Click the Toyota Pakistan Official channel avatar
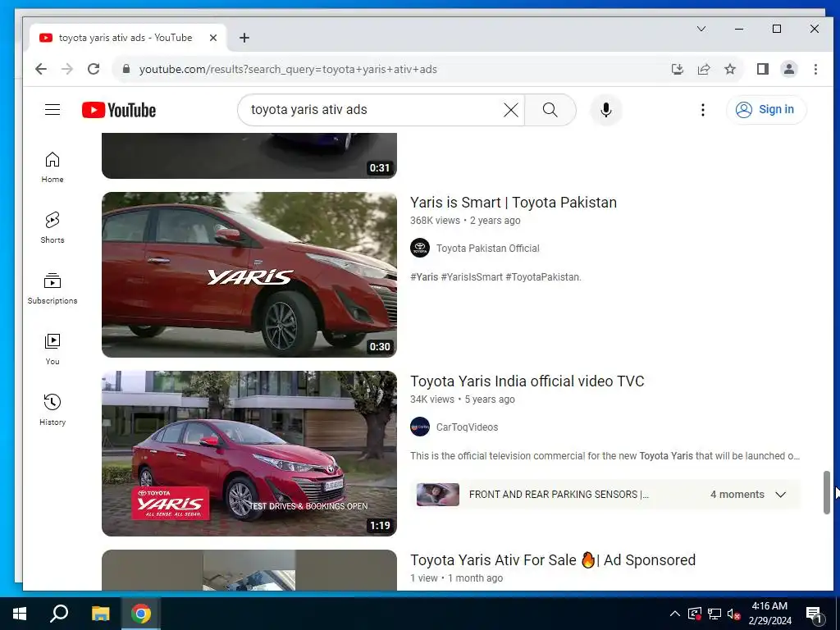Screen dimensions: 840x630 click(420, 248)
